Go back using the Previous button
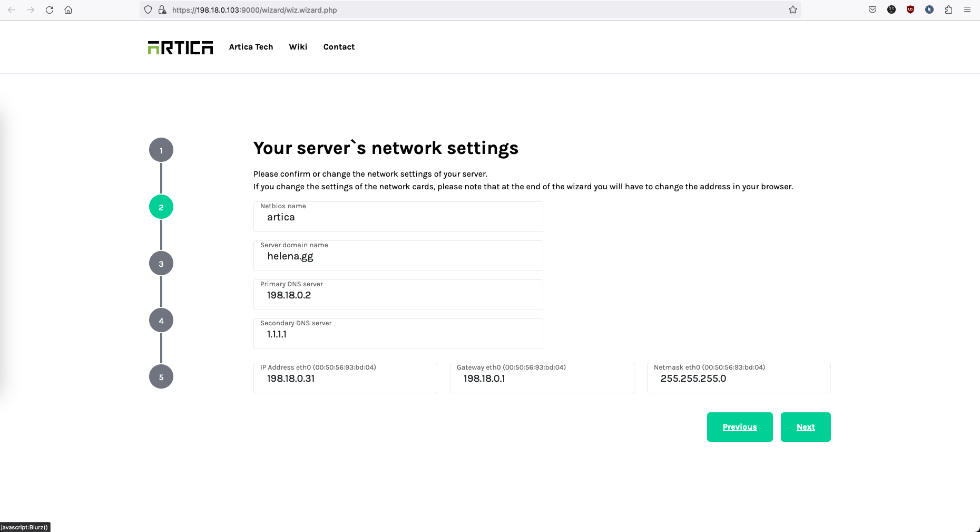The height and width of the screenshot is (532, 980). tap(739, 427)
